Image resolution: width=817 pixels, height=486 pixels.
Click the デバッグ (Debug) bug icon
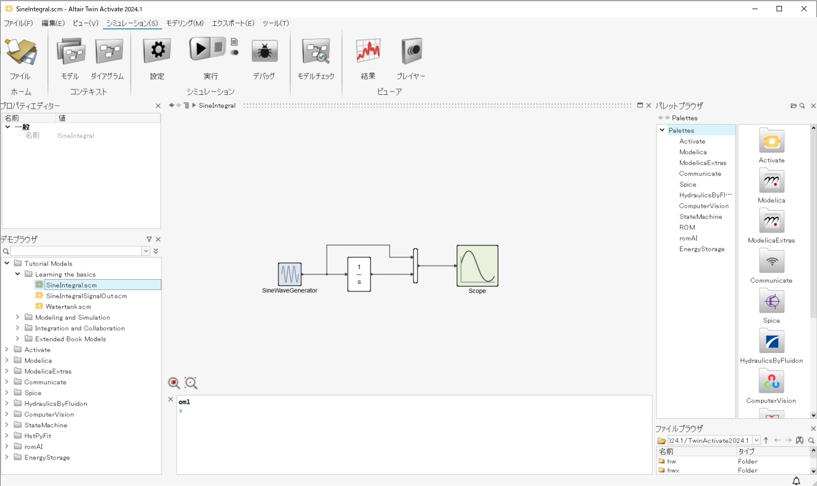(264, 51)
